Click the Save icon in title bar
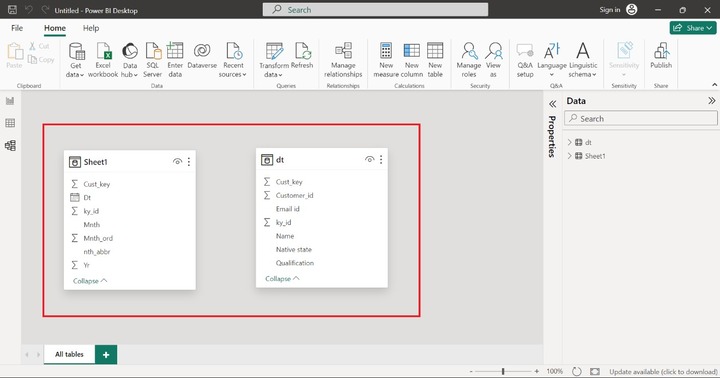The width and height of the screenshot is (720, 378). coord(12,10)
